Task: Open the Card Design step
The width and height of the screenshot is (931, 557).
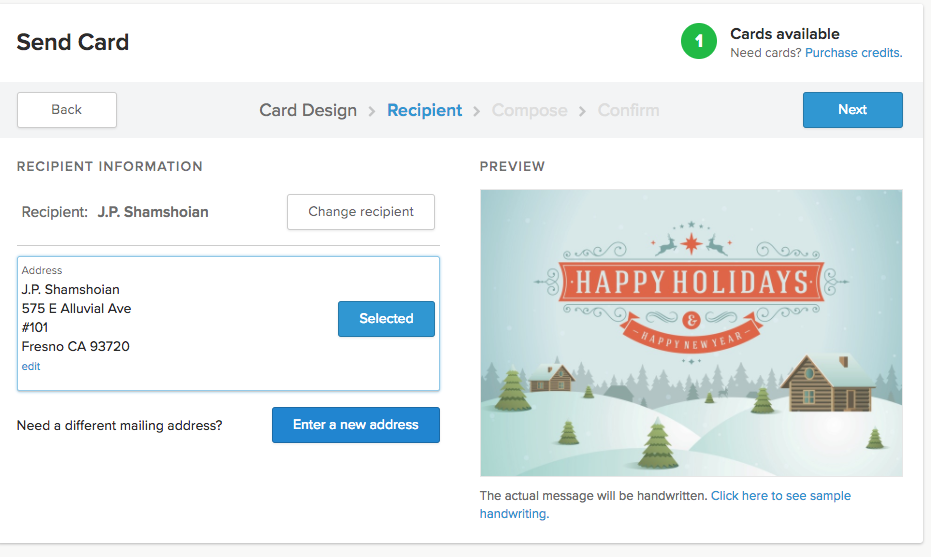Action: 308,110
